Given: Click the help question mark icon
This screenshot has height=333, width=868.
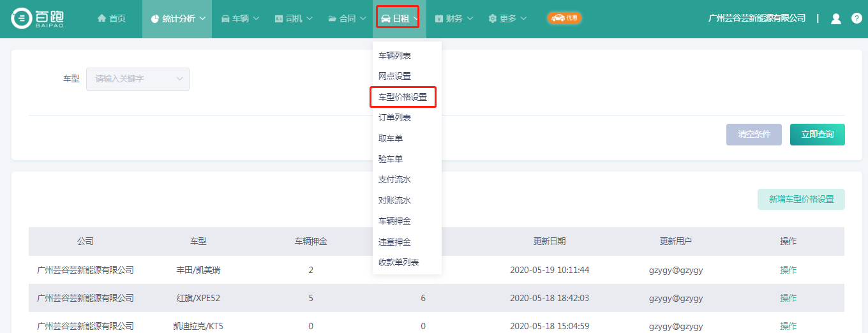Looking at the screenshot, I should pyautogui.click(x=857, y=18).
